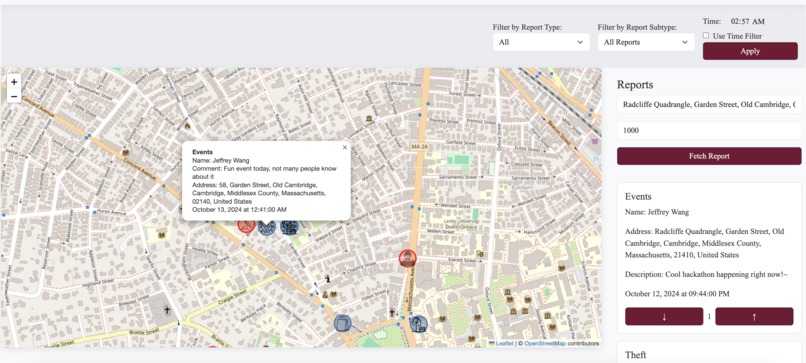This screenshot has width=806, height=363.
Task: Open the Leaflet attribution link
Action: [501, 343]
